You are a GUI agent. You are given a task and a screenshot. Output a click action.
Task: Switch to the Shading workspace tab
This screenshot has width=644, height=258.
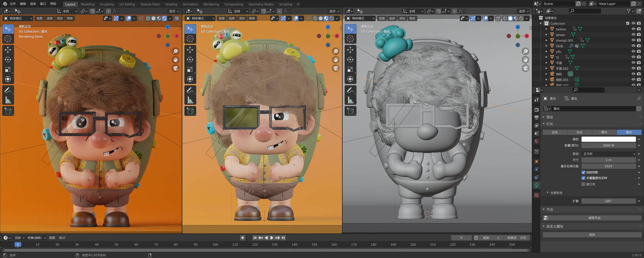pos(171,4)
